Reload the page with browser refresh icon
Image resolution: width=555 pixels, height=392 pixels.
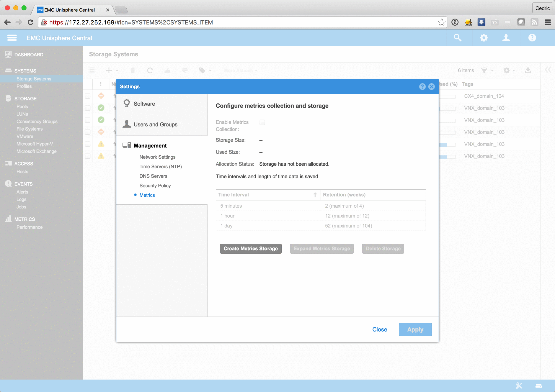(30, 22)
